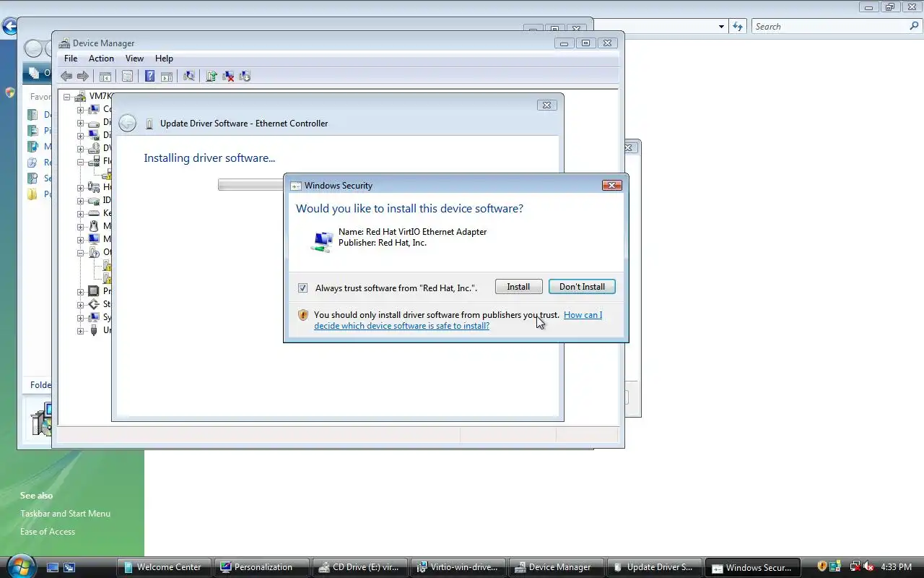Click the shield warning icon in Windows Security dialog

tap(303, 315)
